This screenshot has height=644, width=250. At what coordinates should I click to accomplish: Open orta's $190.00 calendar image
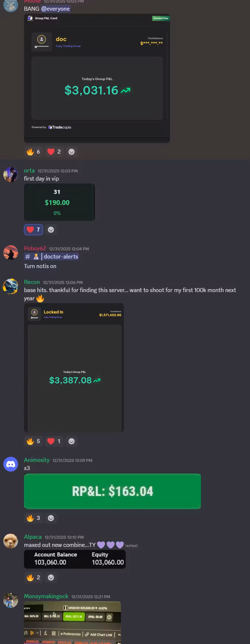59,202
